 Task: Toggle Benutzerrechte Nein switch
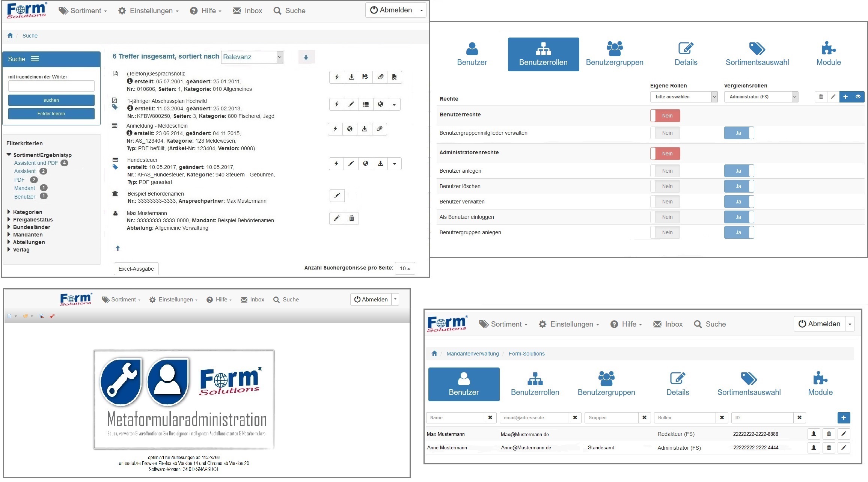(665, 116)
